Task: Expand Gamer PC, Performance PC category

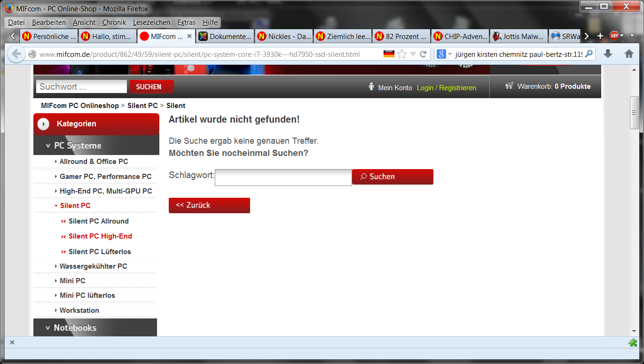Action: 106,177
